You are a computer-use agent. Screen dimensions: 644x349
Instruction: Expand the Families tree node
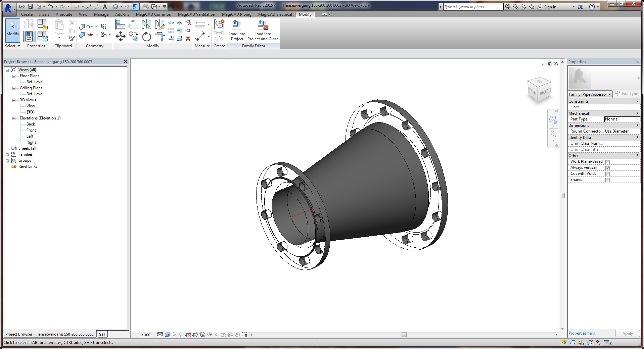(x=7, y=154)
